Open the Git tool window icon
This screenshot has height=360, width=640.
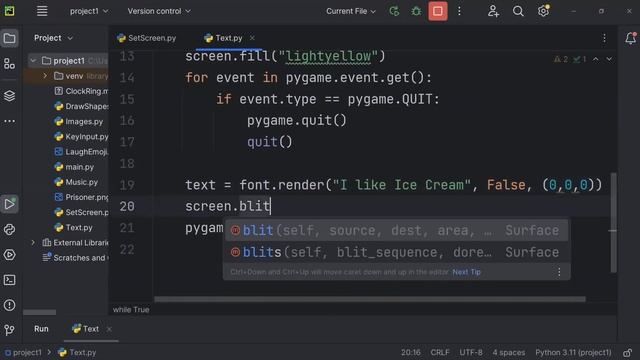[x=9, y=330]
